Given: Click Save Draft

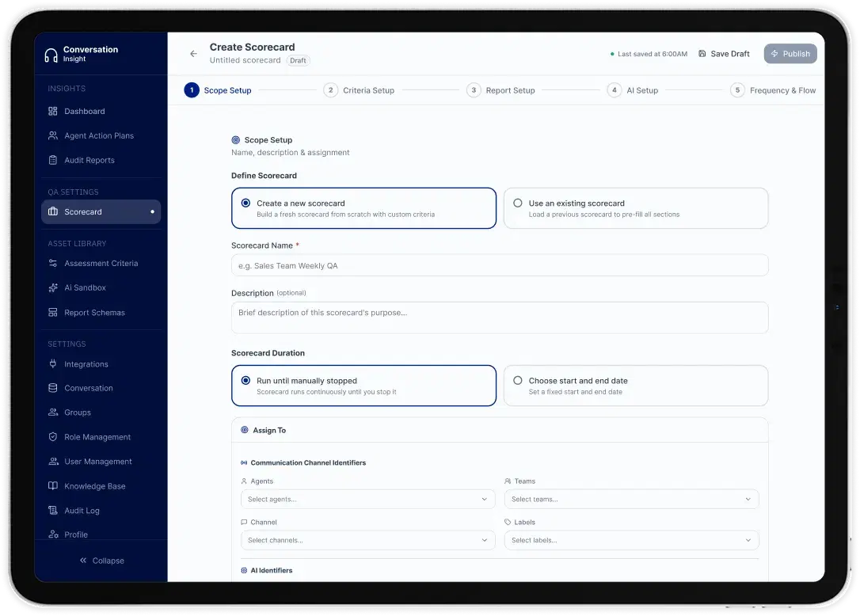Looking at the screenshot, I should pos(724,54).
